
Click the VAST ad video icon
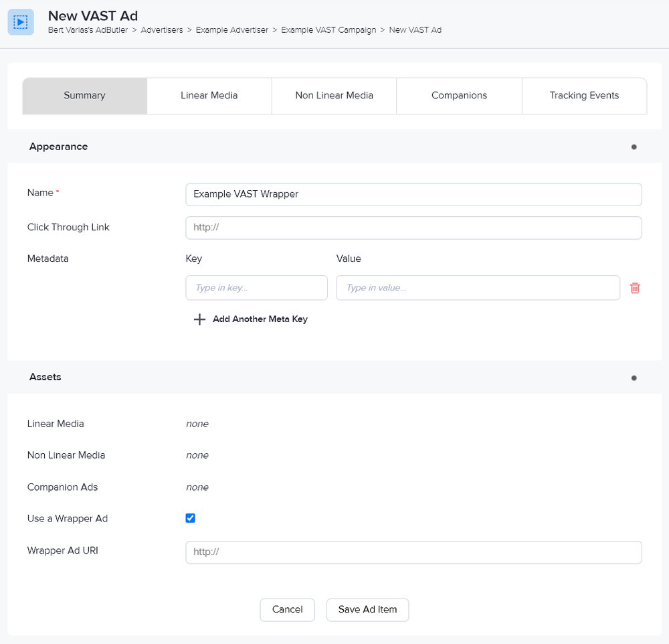pos(21,22)
